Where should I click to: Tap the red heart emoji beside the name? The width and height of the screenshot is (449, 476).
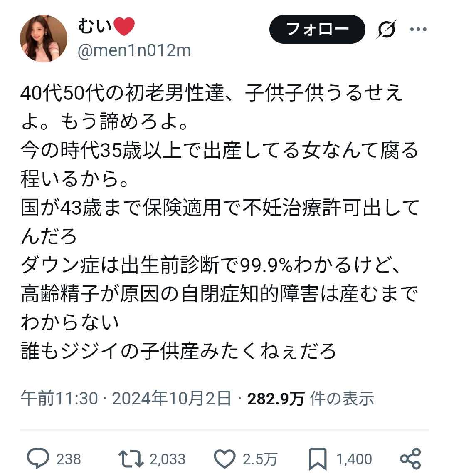[124, 26]
